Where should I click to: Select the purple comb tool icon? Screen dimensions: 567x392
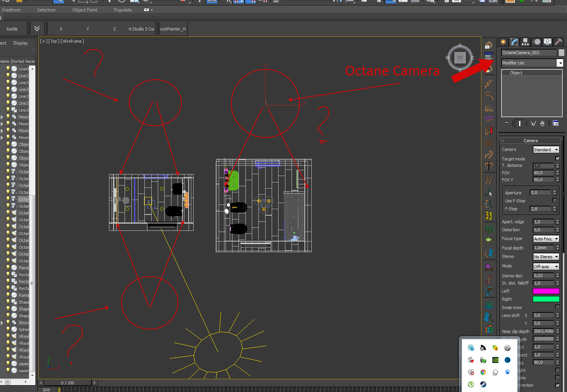[x=489, y=119]
